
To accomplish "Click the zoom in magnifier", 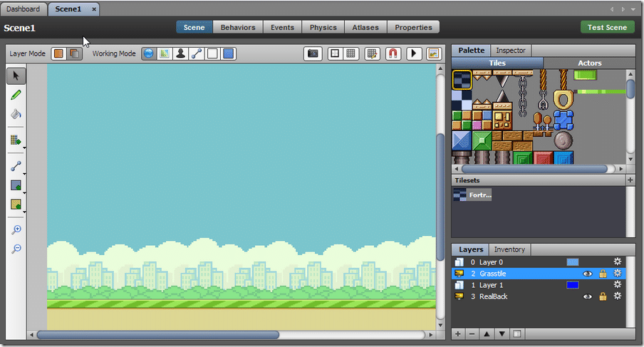I will pyautogui.click(x=16, y=229).
